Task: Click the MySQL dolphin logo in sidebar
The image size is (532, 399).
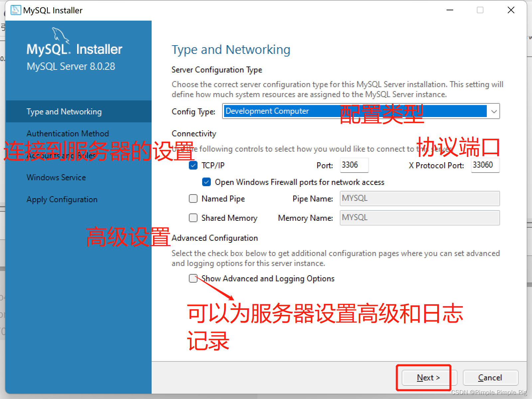Action: click(61, 35)
